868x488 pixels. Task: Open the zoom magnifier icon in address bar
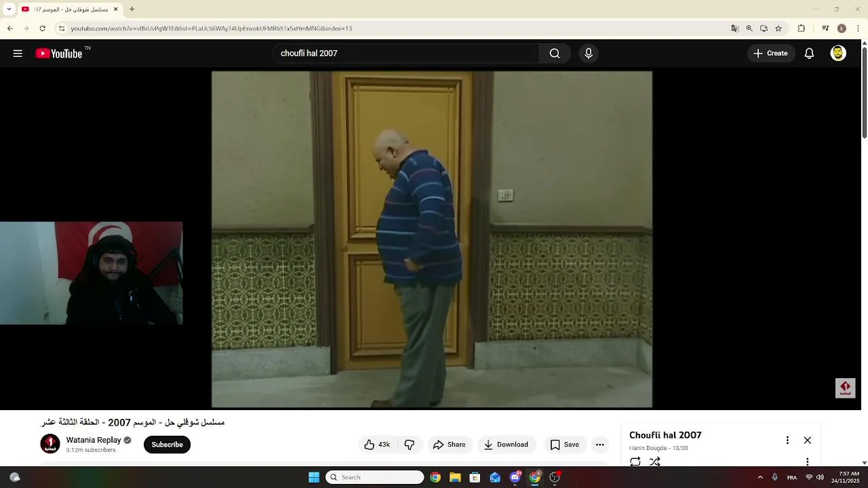coord(749,28)
